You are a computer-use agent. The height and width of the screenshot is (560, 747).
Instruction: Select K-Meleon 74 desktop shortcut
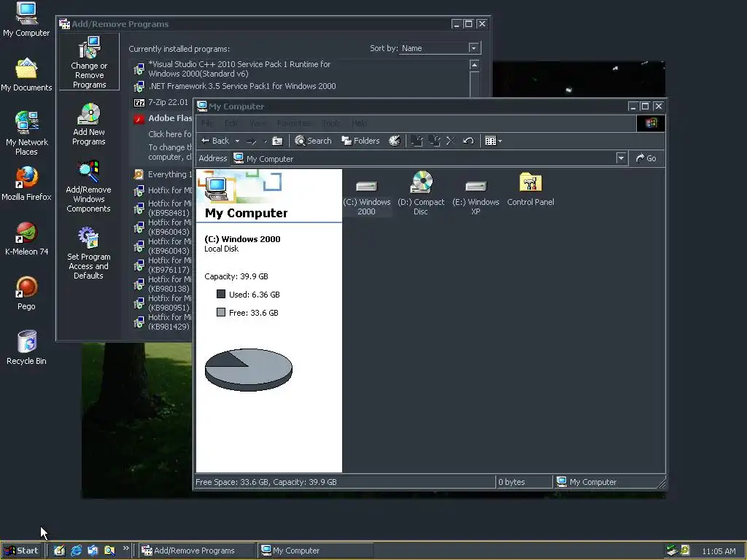pos(26,238)
